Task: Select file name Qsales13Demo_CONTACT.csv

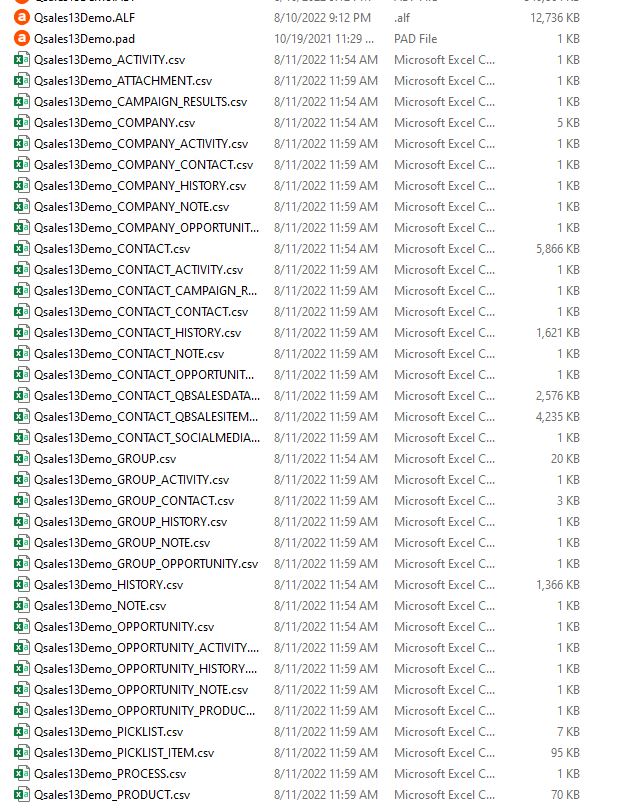Action: (112, 249)
